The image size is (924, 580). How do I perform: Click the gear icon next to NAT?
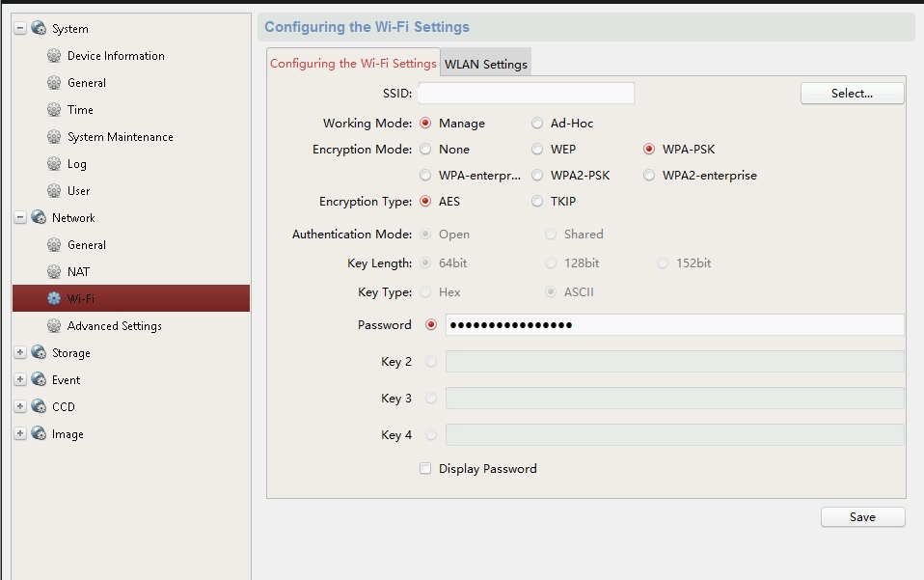(54, 272)
